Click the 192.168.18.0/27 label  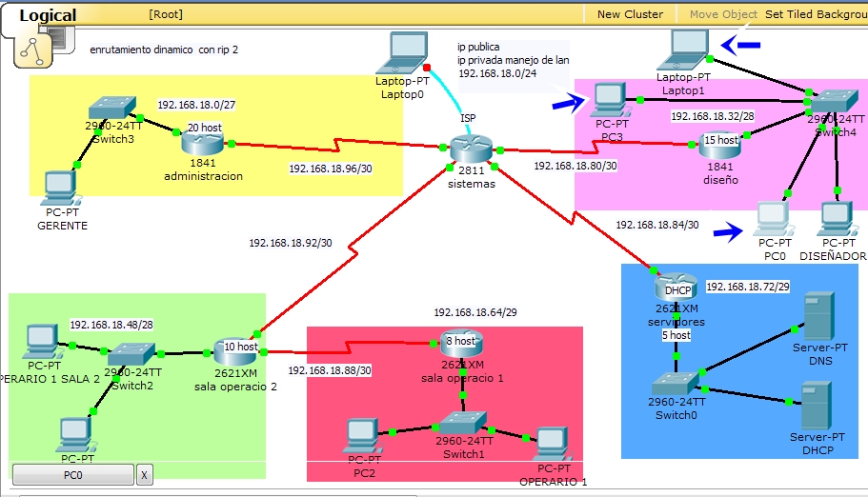196,105
